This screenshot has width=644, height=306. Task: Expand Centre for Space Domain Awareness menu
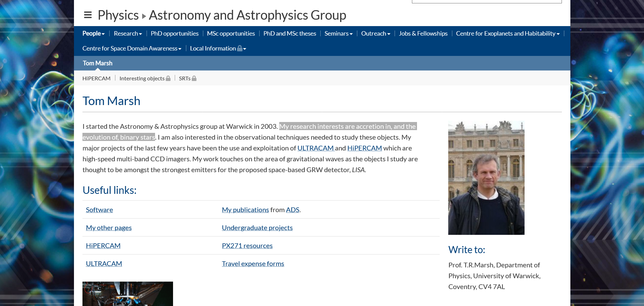[x=132, y=48]
